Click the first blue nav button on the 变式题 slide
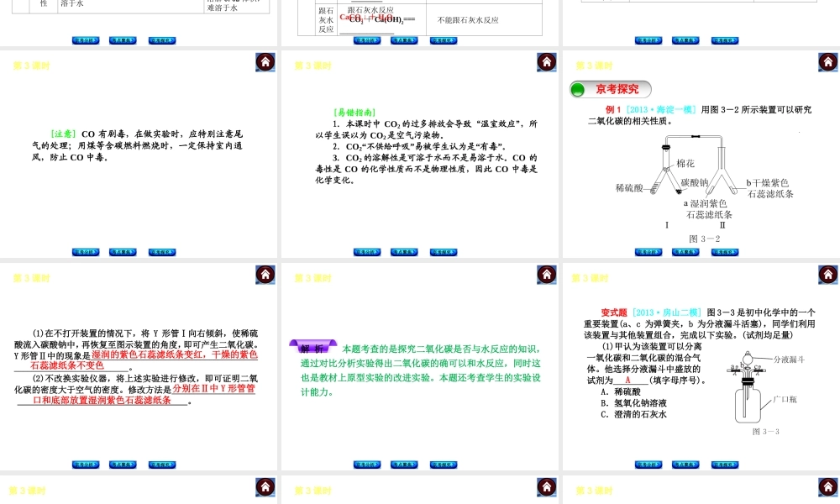 [x=648, y=465]
